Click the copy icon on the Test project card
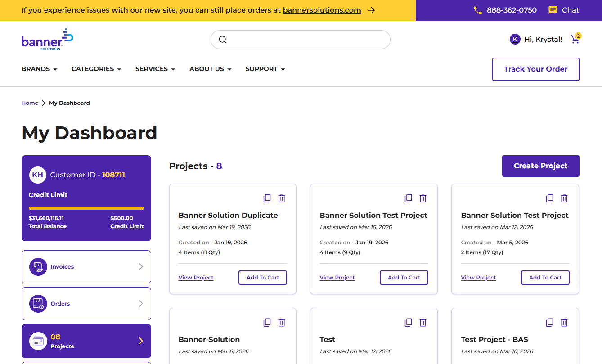 408,322
